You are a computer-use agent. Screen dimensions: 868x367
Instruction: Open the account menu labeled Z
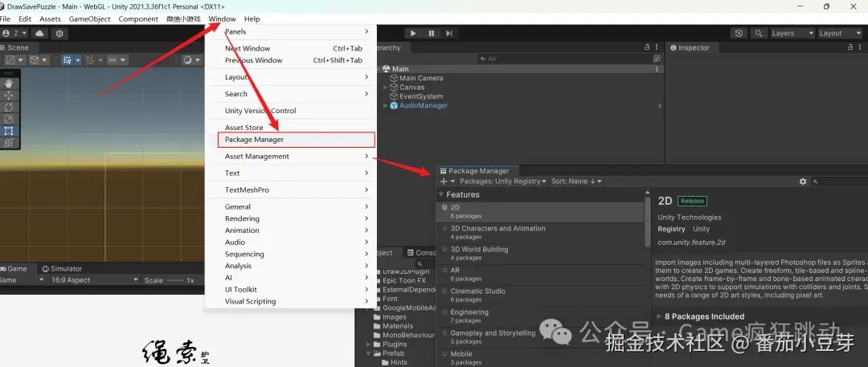click(14, 33)
